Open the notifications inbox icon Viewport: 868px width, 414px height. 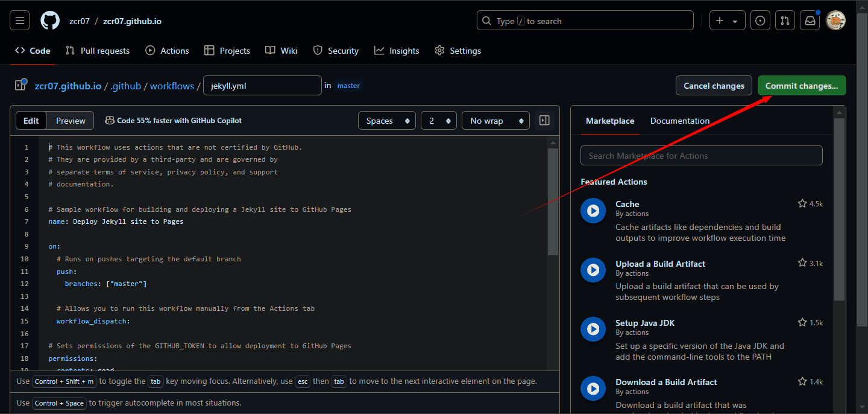(810, 21)
